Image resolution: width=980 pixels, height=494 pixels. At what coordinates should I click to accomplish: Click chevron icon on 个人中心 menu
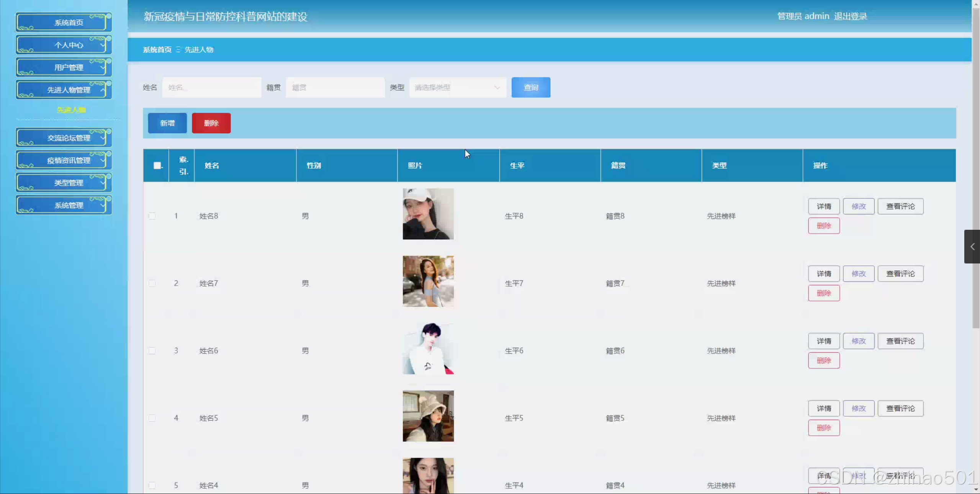[x=102, y=45]
